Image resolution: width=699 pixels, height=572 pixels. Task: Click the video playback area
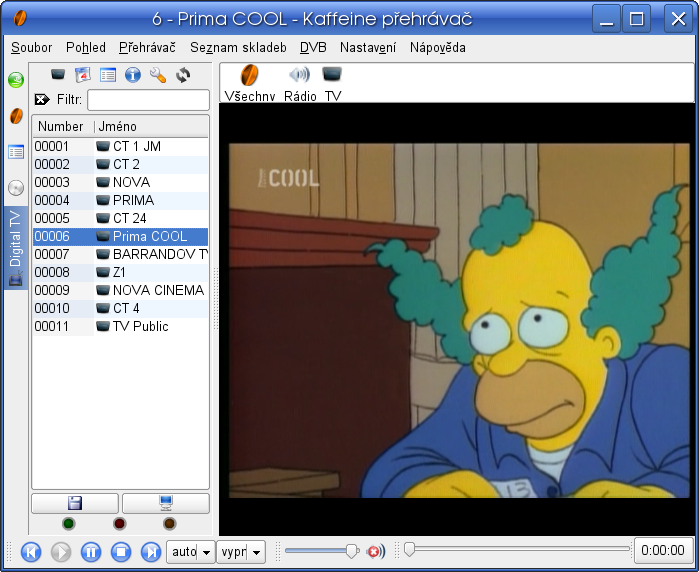(457, 320)
